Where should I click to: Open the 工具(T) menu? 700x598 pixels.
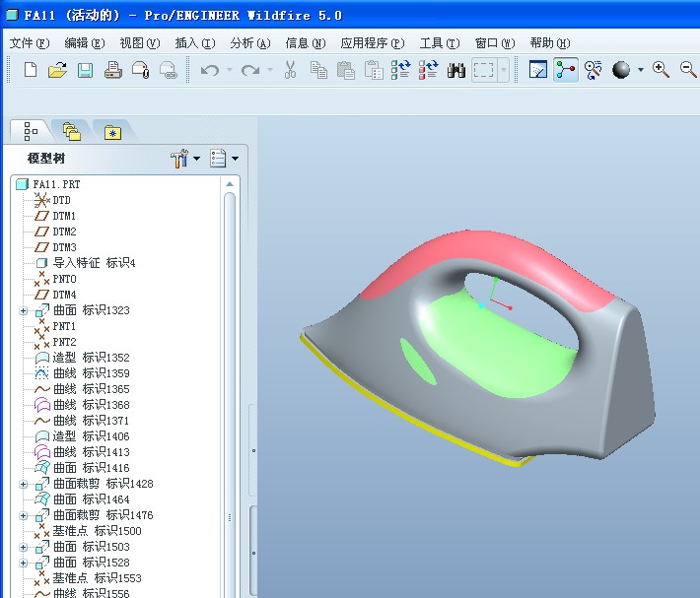tap(440, 43)
